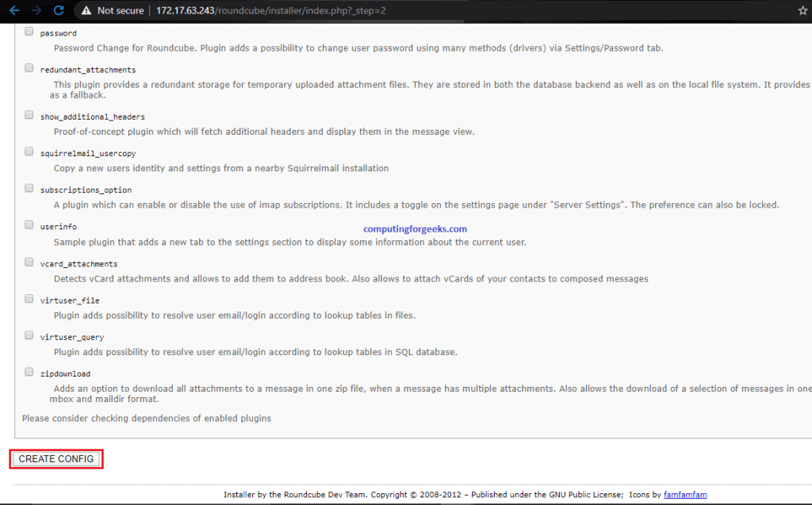Check the vcard_attachments plugin
The width and height of the screenshot is (812, 505).
point(29,262)
